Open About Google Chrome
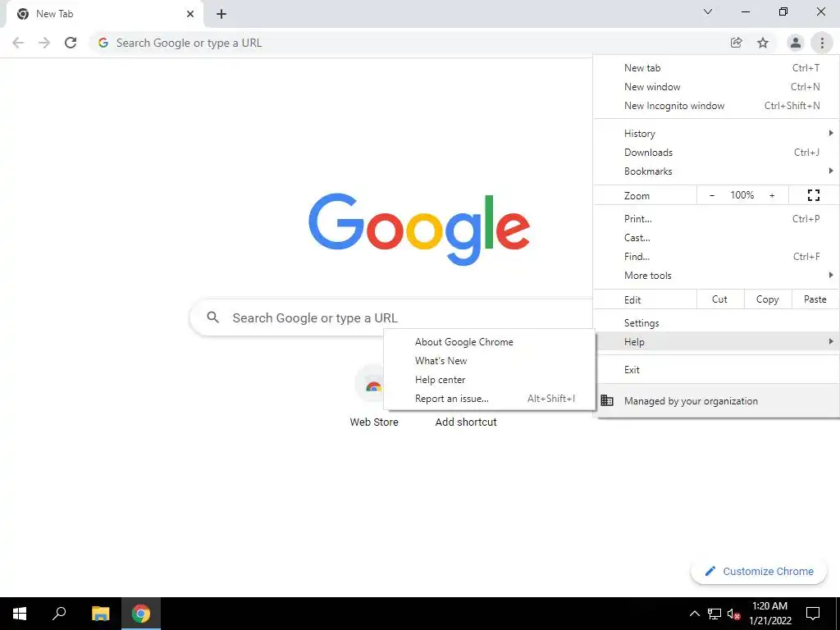This screenshot has width=840, height=630. click(x=489, y=342)
